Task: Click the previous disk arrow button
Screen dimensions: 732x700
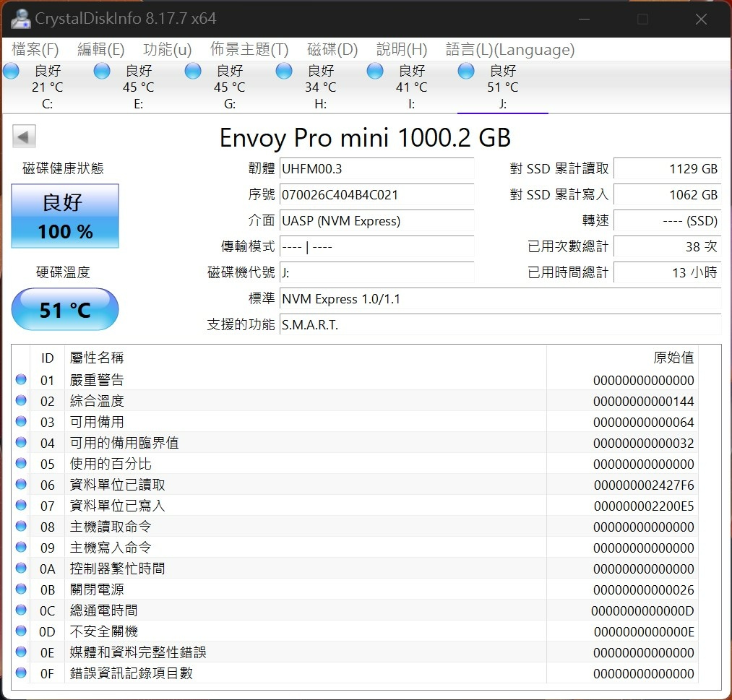Action: click(24, 137)
